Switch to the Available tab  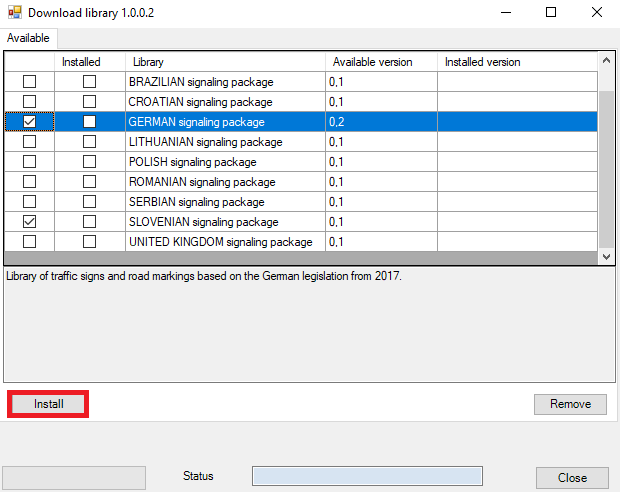(29, 38)
